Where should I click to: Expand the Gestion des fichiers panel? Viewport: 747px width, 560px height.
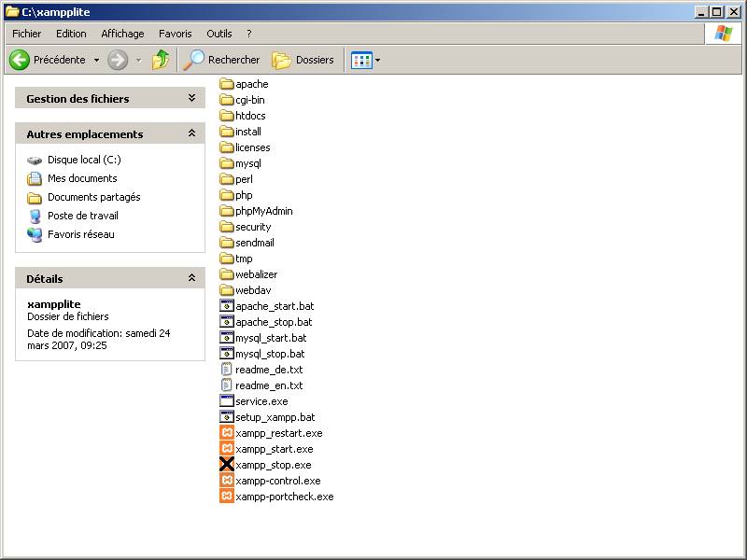click(x=191, y=98)
